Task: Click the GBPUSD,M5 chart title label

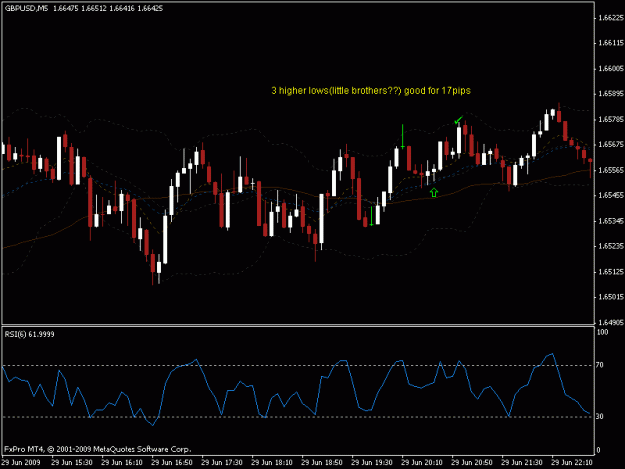Action: [x=26, y=8]
